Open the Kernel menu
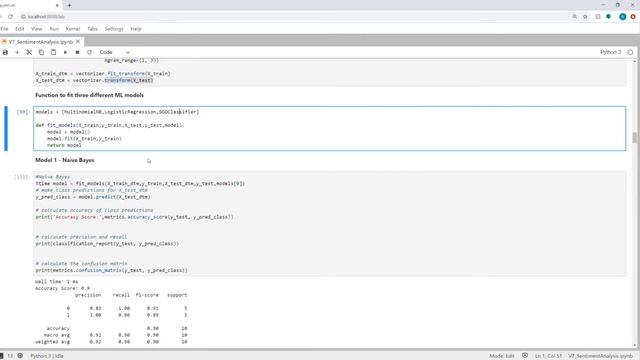 tap(73, 29)
